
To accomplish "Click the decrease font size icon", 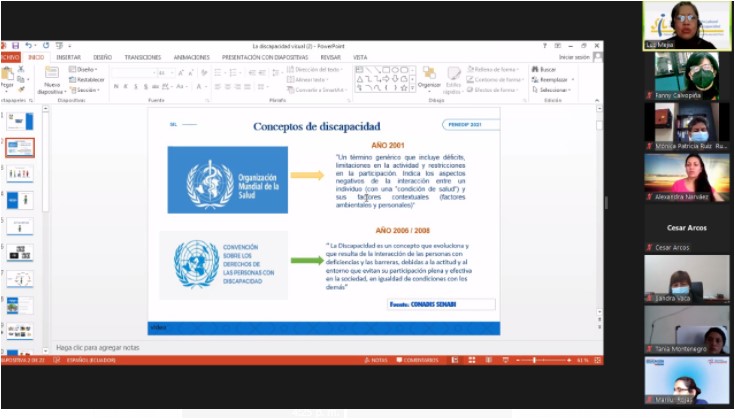I will tap(191, 73).
